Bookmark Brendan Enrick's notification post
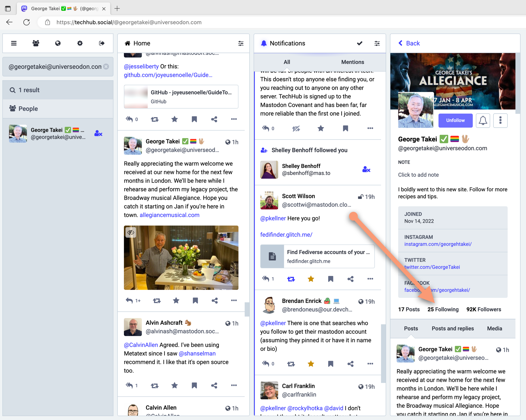The width and height of the screenshot is (526, 420). tap(331, 364)
